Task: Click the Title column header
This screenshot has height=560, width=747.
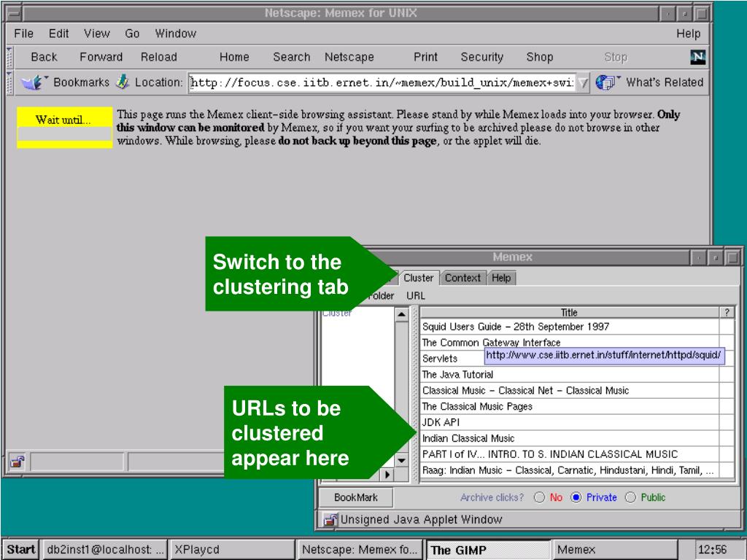Action: tap(569, 312)
